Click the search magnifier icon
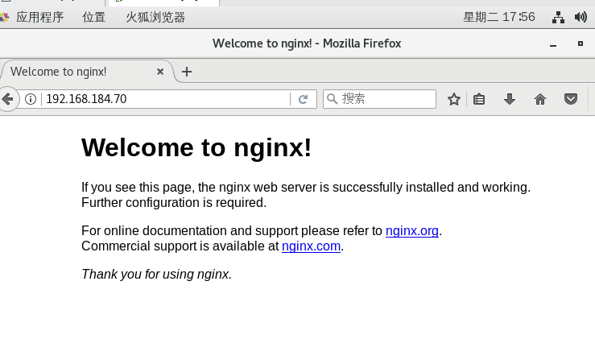 coord(332,99)
